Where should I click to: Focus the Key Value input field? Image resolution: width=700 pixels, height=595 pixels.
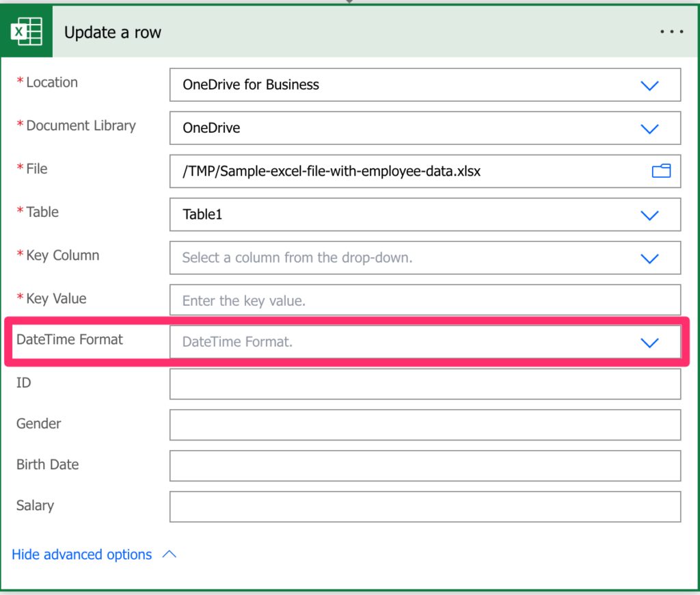(x=424, y=300)
